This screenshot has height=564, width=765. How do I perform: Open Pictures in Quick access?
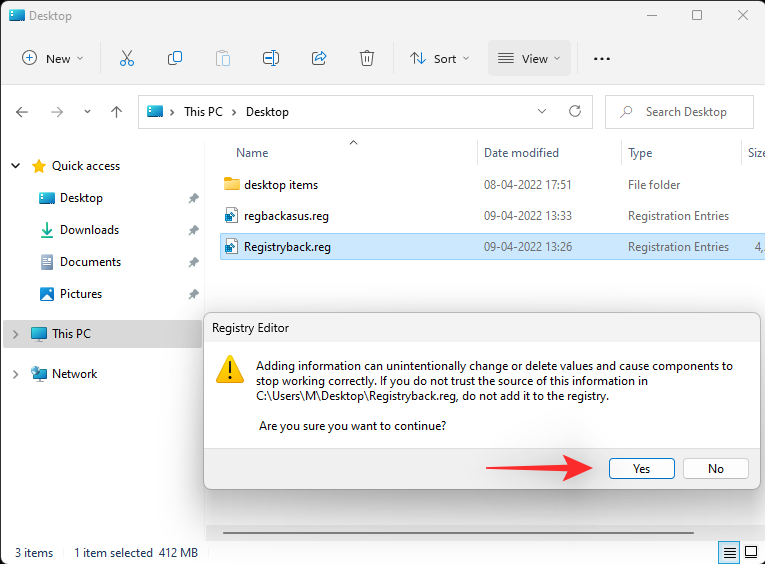(x=81, y=294)
